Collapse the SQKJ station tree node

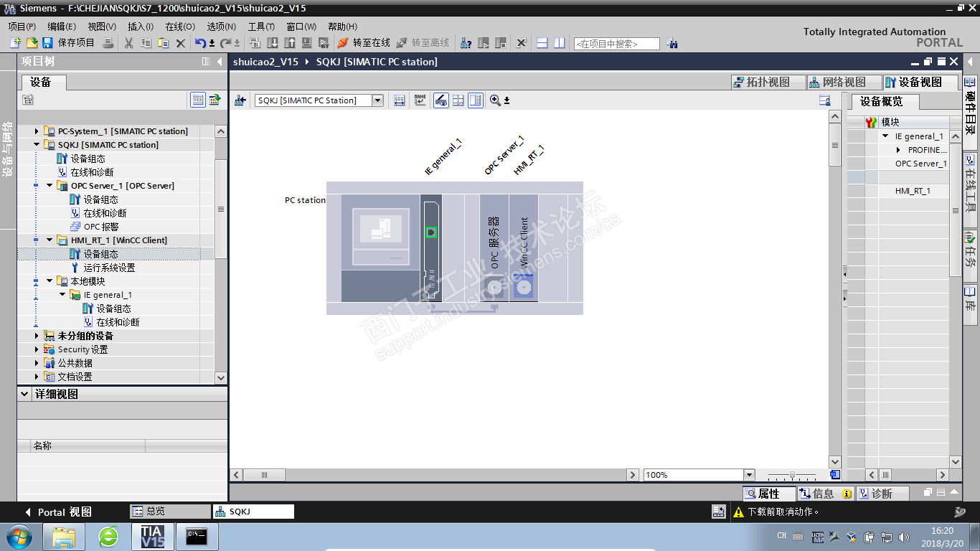[37, 145]
